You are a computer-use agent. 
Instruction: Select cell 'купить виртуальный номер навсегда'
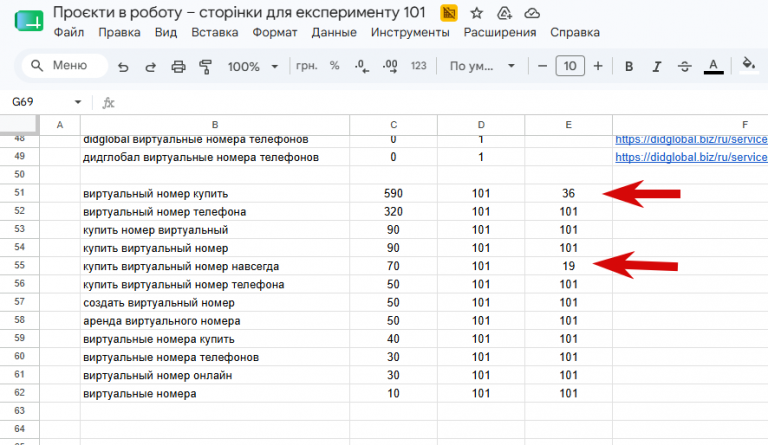coord(215,266)
